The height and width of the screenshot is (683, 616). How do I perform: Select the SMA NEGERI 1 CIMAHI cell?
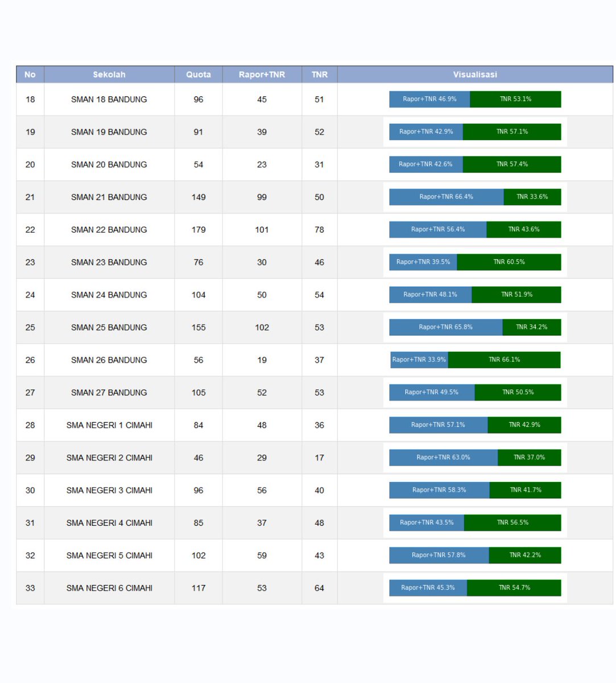(109, 425)
